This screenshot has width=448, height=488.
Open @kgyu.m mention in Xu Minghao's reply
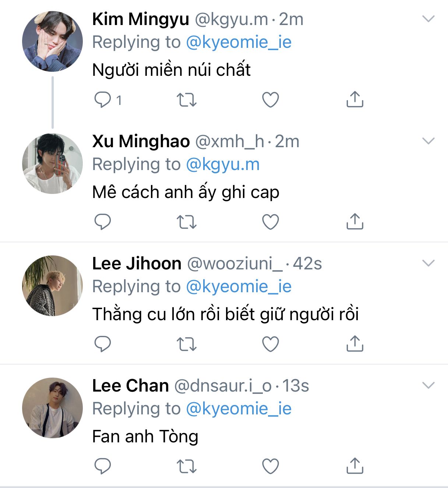click(x=223, y=165)
